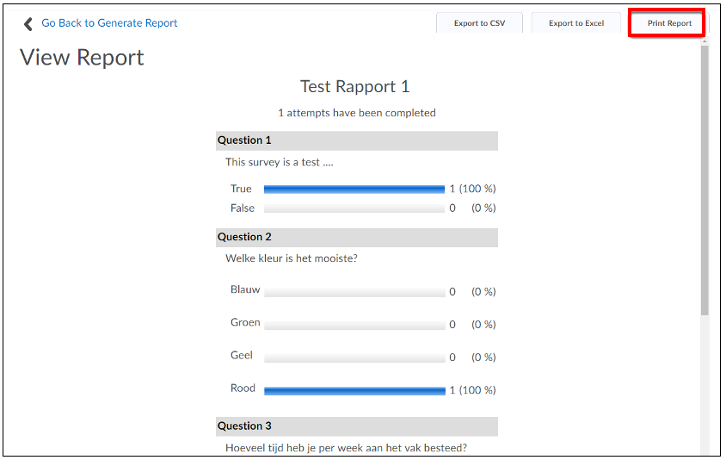The width and height of the screenshot is (726, 460).
Task: Click the Blauw answer result bar
Action: click(355, 292)
